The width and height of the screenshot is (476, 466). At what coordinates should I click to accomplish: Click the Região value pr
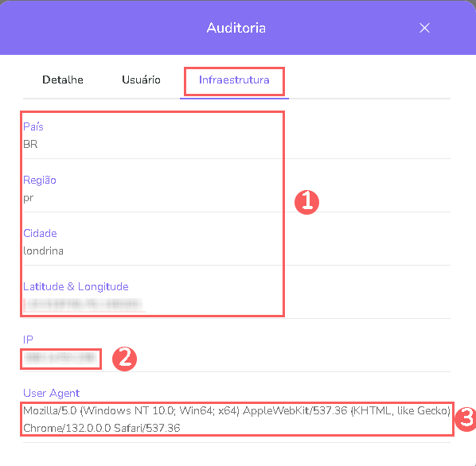coord(28,198)
